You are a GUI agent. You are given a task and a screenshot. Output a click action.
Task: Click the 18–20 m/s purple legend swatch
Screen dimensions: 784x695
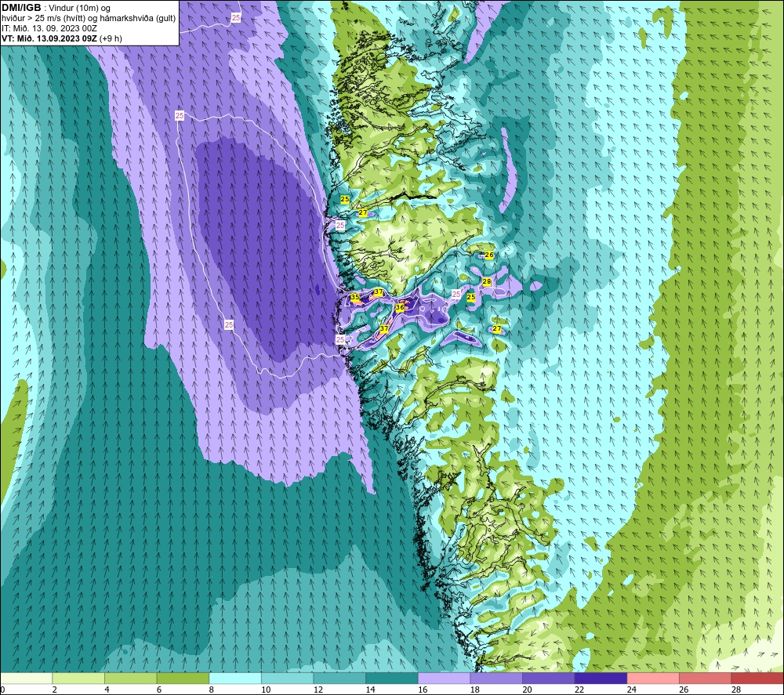click(x=496, y=678)
